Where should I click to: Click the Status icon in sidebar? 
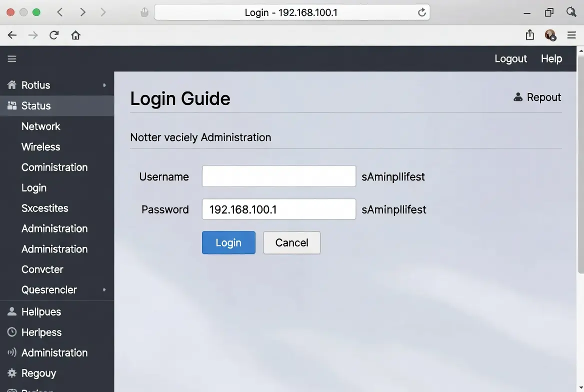click(12, 105)
